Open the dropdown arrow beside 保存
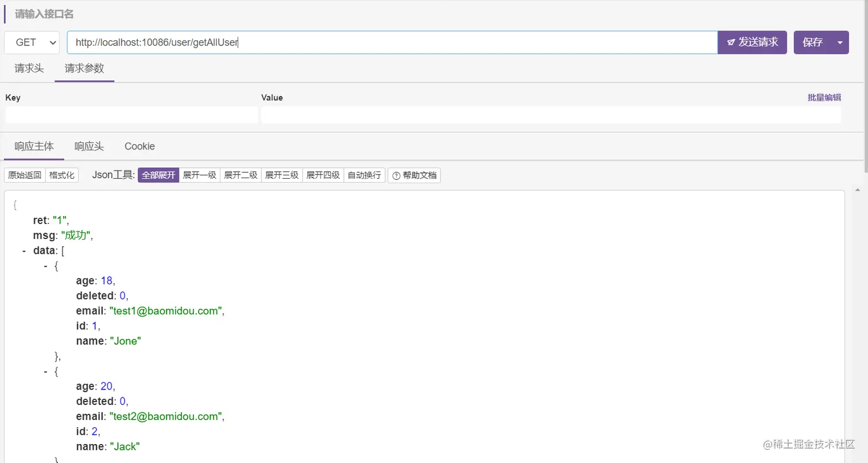 (840, 43)
